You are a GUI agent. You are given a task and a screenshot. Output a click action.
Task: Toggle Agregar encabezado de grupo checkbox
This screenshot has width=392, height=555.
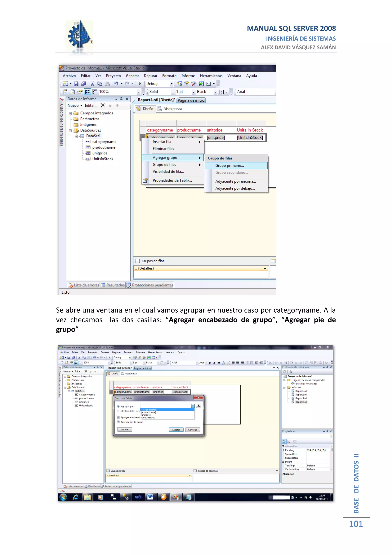coord(118,417)
